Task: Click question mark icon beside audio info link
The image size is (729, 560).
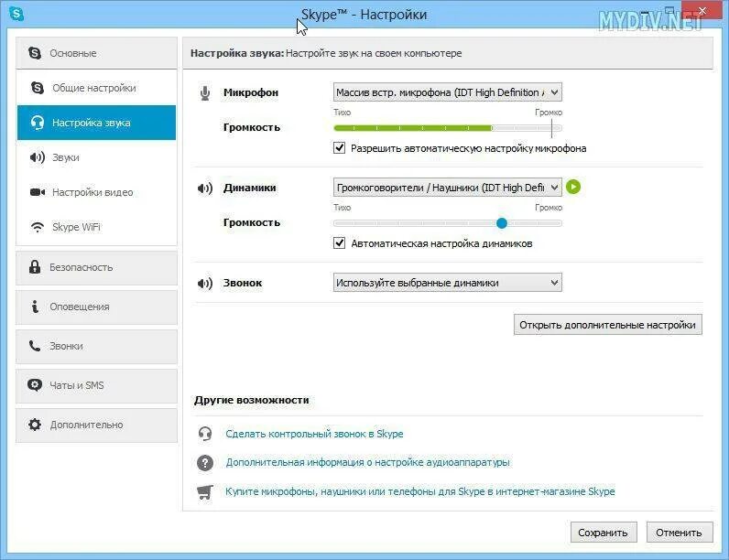Action: [x=205, y=462]
